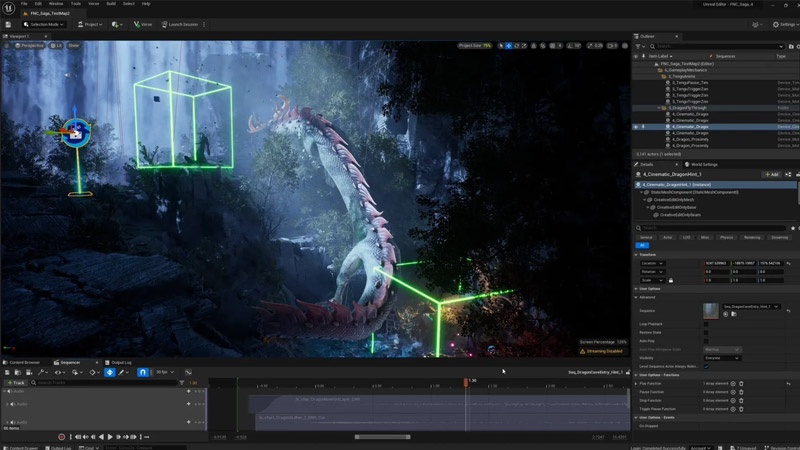Toggle the Auto-Play checkbox
The height and width of the screenshot is (450, 800).
[706, 341]
